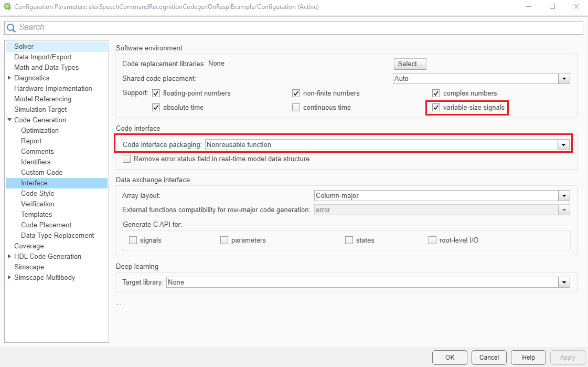Open the Hardware Implementation pane
Viewport: 588px width, 367px height.
pyautogui.click(x=53, y=89)
